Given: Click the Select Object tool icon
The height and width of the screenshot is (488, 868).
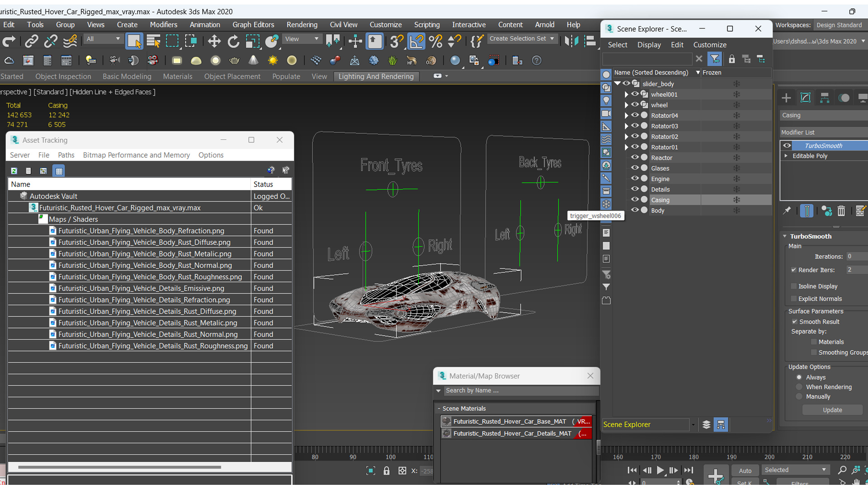Looking at the screenshot, I should (134, 41).
